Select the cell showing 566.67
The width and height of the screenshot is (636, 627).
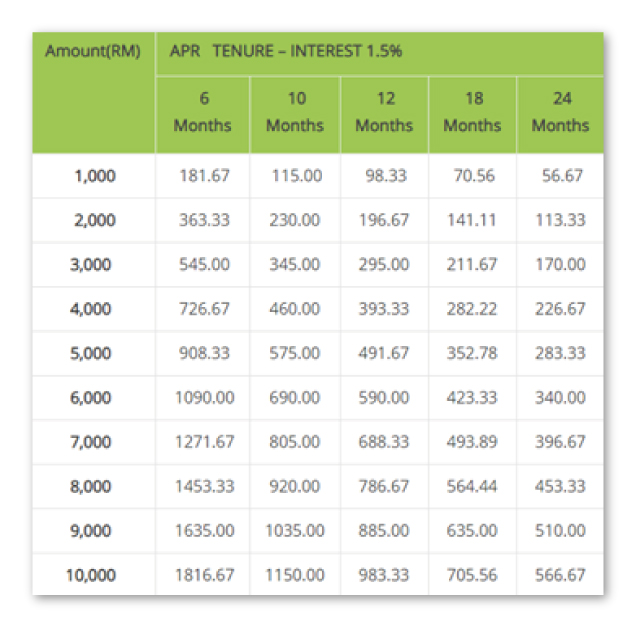(x=560, y=575)
